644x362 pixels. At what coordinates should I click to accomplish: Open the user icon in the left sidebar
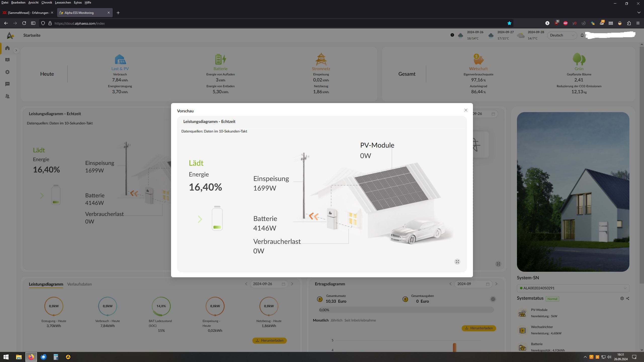click(7, 96)
